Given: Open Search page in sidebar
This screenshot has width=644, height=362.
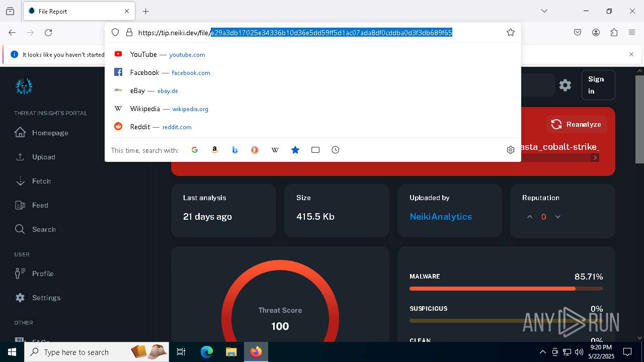Looking at the screenshot, I should pos(35,229).
